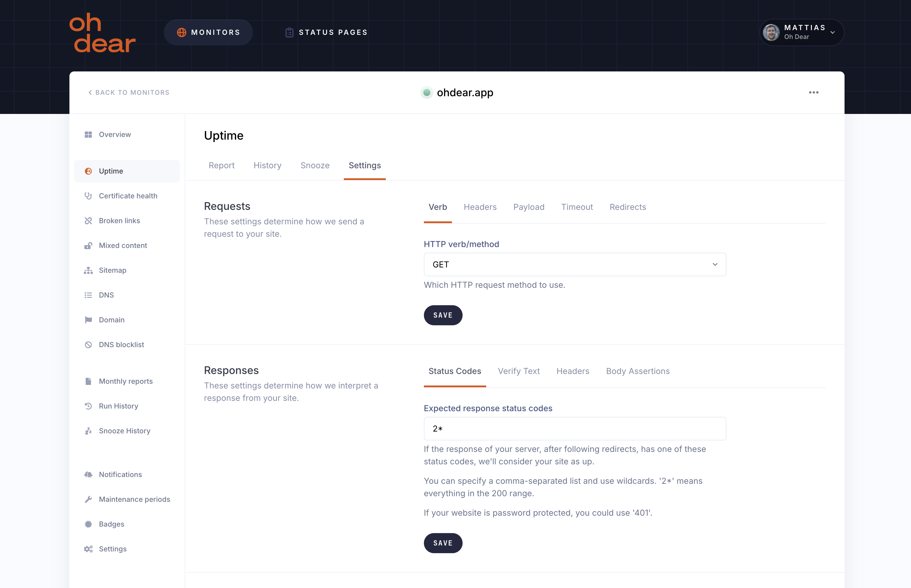Open the three-dot monitor options menu
This screenshot has width=911, height=588.
(814, 92)
